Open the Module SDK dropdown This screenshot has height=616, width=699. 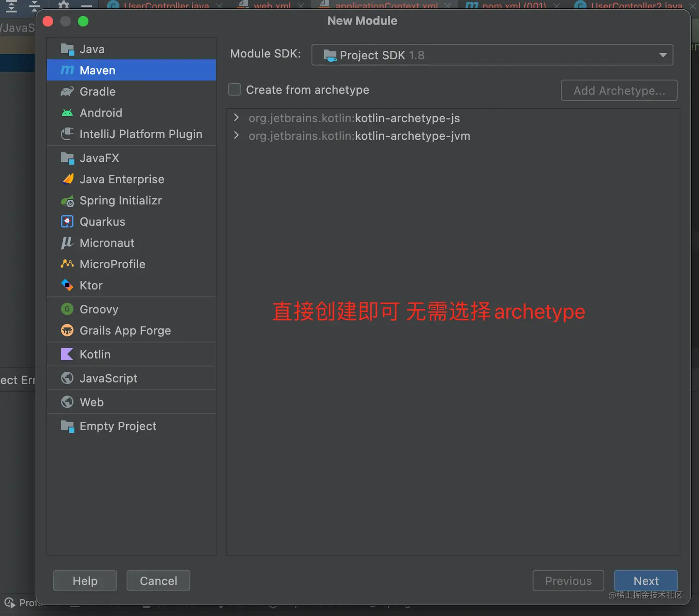click(492, 55)
